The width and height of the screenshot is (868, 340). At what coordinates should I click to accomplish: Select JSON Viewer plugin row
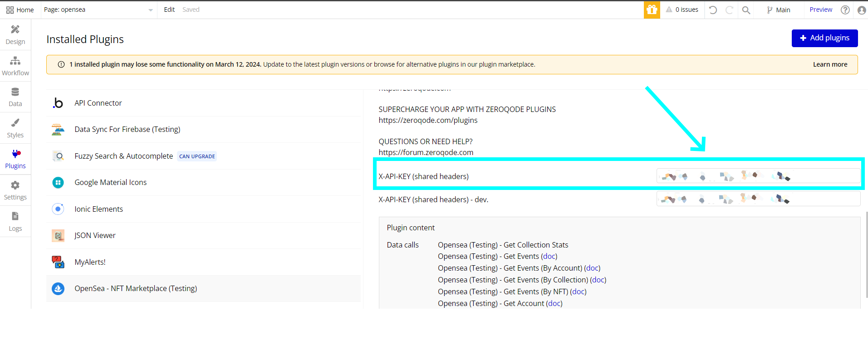(203, 235)
